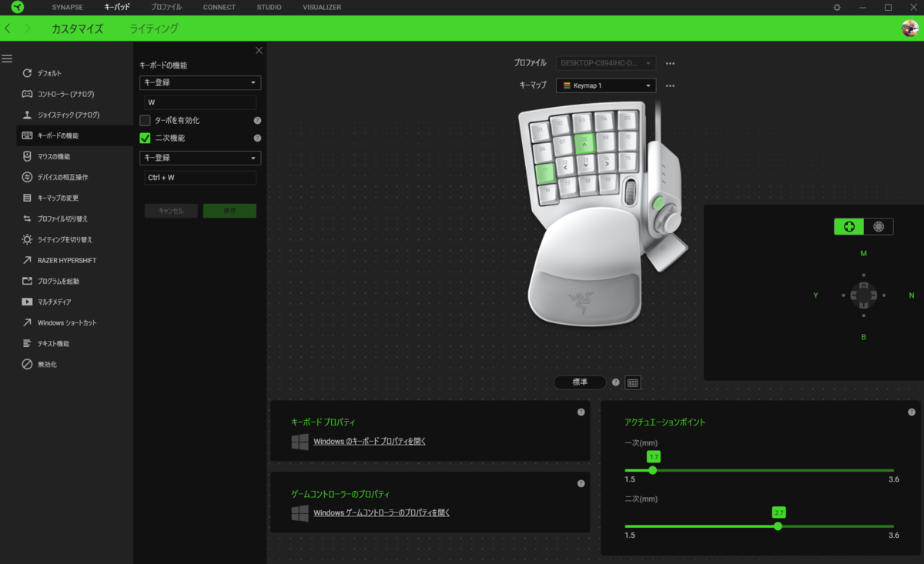This screenshot has width=924, height=564.
Task: Switch to the STUDIO tab
Action: (x=269, y=7)
